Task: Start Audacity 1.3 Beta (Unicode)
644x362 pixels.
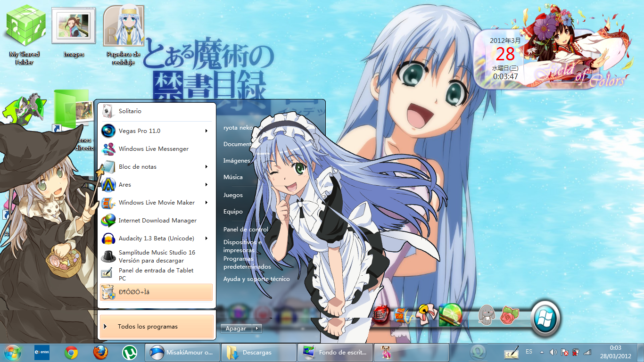Action: point(157,239)
